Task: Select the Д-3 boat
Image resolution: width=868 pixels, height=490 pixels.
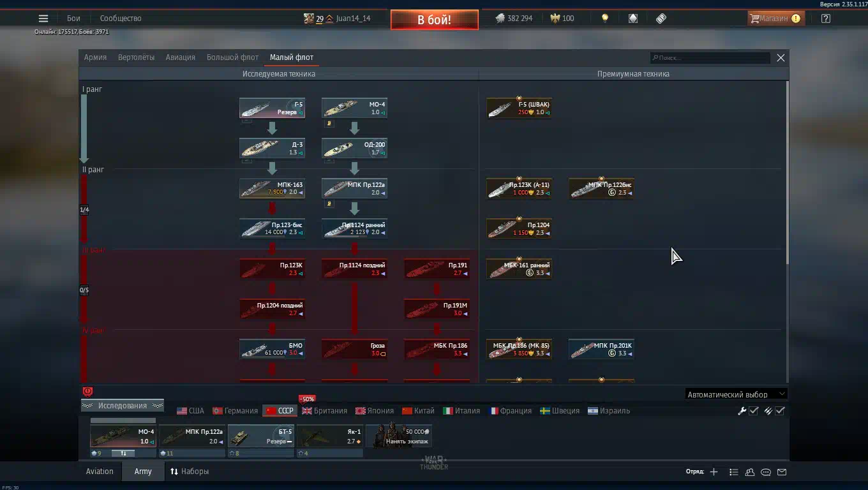Action: tap(272, 148)
